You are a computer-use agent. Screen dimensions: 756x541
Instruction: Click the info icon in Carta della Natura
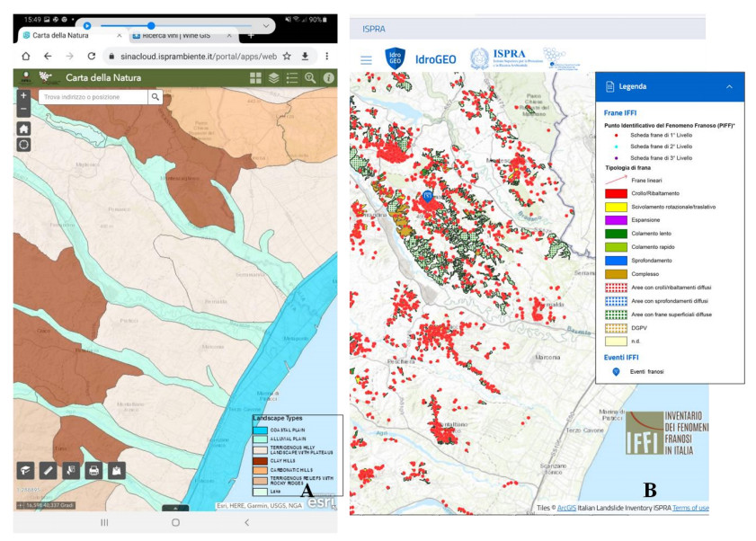coord(329,78)
